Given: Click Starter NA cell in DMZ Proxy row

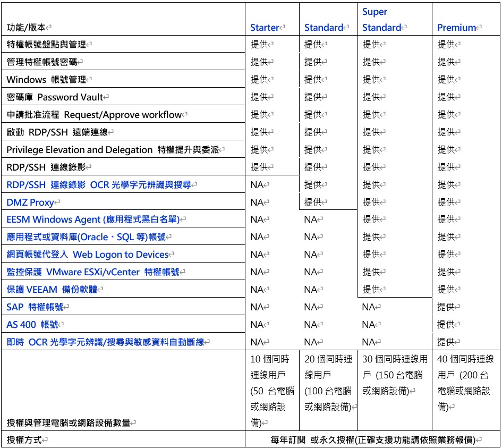Looking at the screenshot, I should click(257, 202).
